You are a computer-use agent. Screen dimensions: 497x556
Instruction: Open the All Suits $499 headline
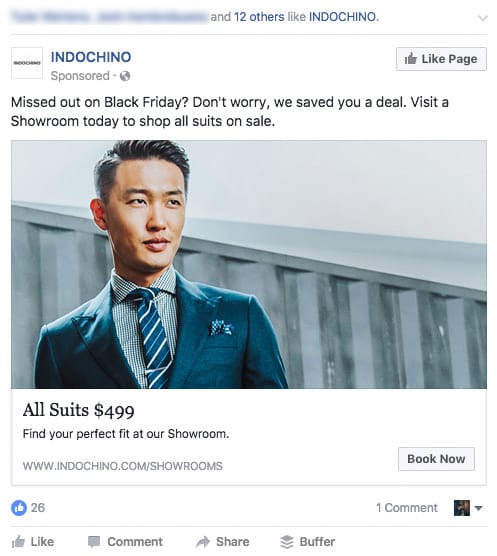tap(79, 410)
